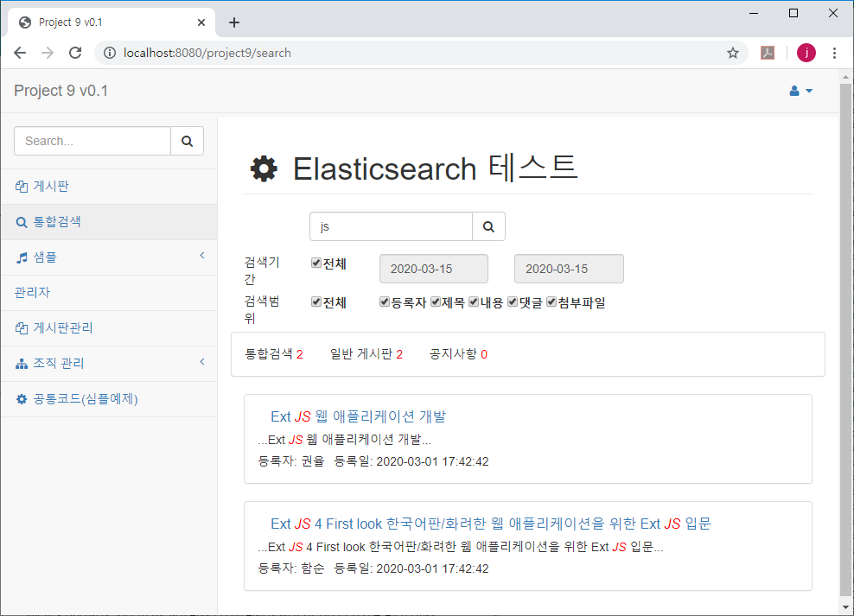Open result Ext JS 4 First look 한국어판
This screenshot has width=854, height=616.
point(491,524)
